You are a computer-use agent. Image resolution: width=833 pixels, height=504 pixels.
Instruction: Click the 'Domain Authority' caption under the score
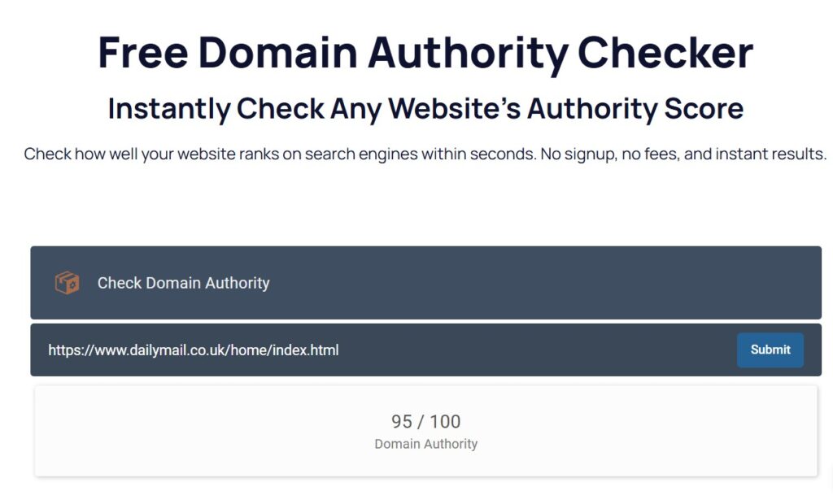tap(425, 444)
